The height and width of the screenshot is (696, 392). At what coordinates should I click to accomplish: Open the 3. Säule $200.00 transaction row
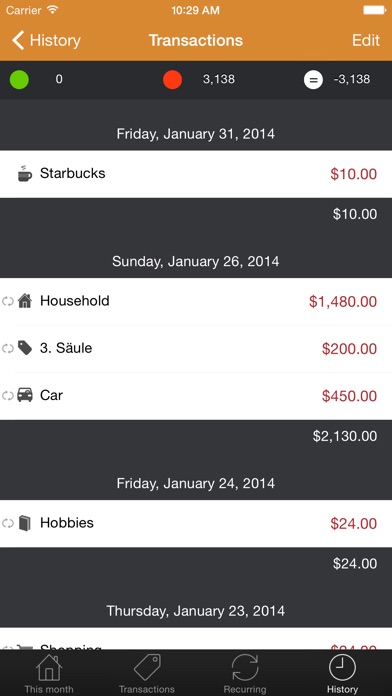pos(196,349)
